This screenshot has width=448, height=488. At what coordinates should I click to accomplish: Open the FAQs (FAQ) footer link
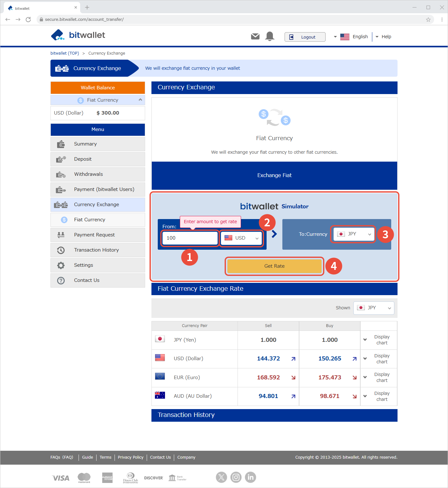click(x=62, y=457)
